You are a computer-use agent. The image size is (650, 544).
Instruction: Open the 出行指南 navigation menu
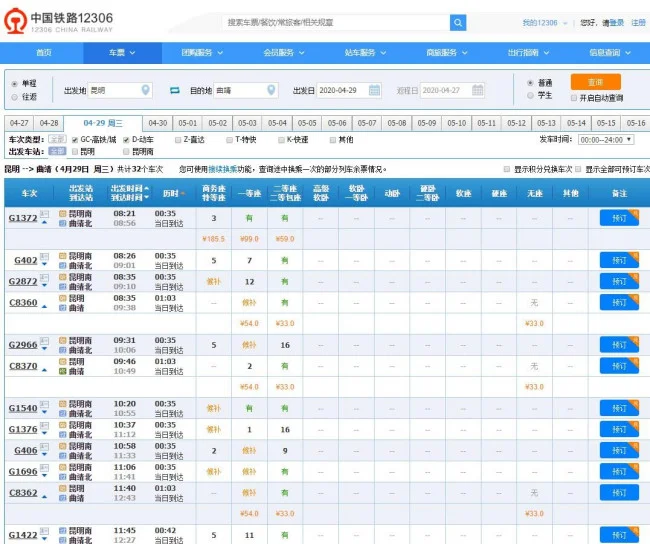click(x=528, y=53)
